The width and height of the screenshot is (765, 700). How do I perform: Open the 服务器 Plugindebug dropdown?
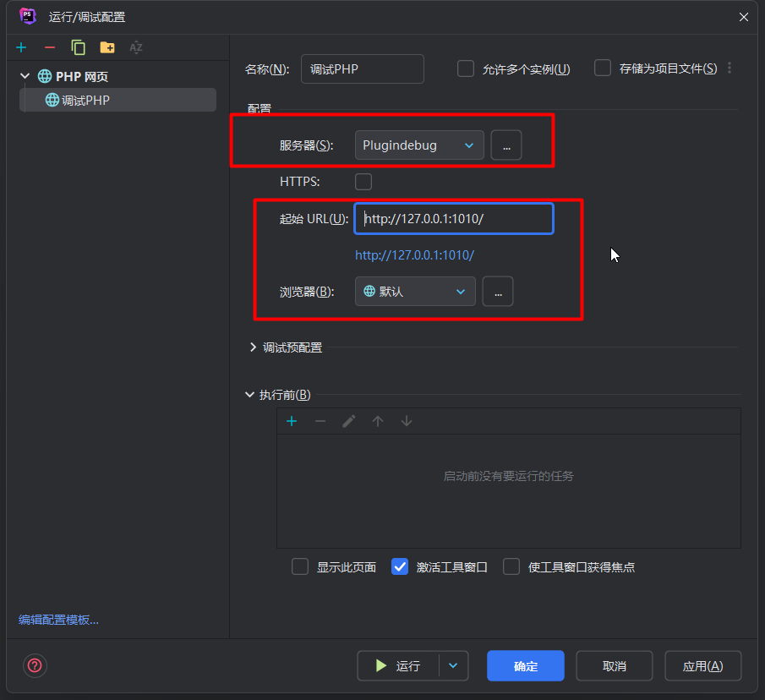[419, 145]
